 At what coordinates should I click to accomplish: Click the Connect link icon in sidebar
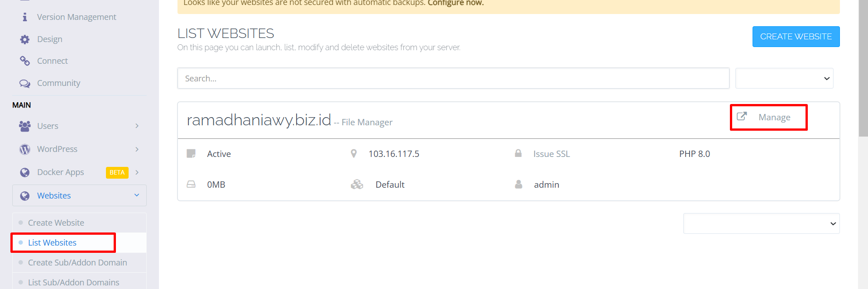click(x=25, y=61)
